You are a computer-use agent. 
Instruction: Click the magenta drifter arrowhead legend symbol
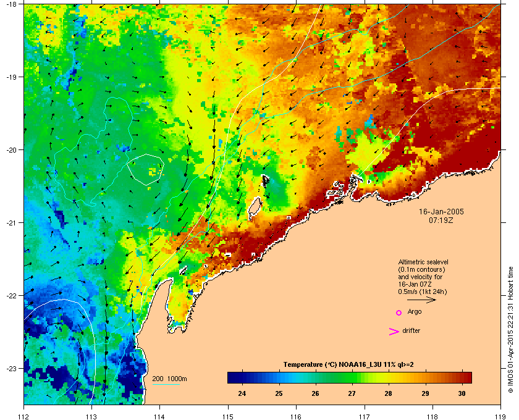(394, 332)
